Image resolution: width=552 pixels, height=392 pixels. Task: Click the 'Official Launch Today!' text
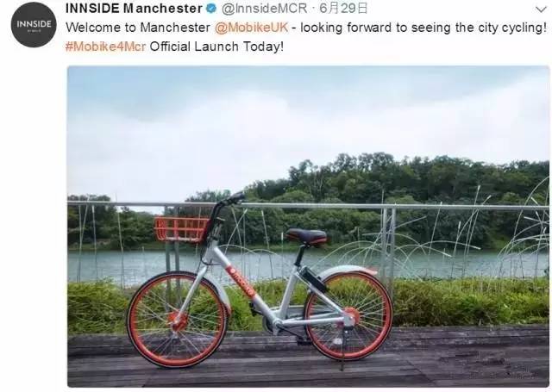click(x=216, y=47)
